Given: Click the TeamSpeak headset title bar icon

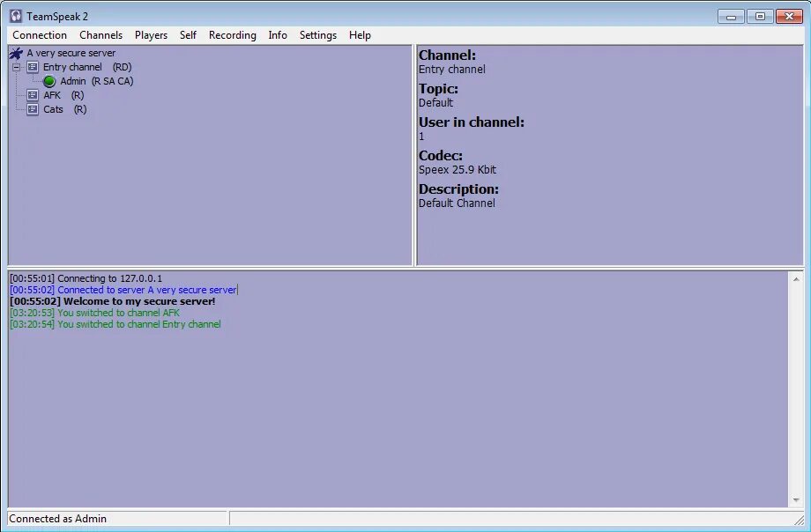Looking at the screenshot, I should point(16,16).
